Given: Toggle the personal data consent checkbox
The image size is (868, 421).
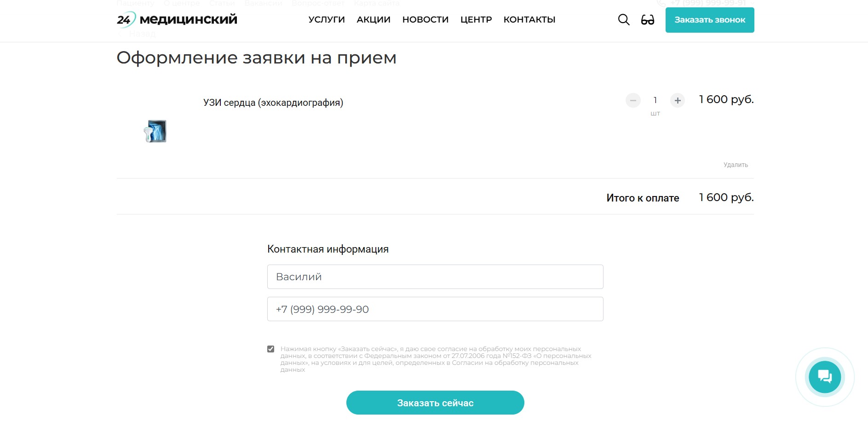Looking at the screenshot, I should (271, 349).
